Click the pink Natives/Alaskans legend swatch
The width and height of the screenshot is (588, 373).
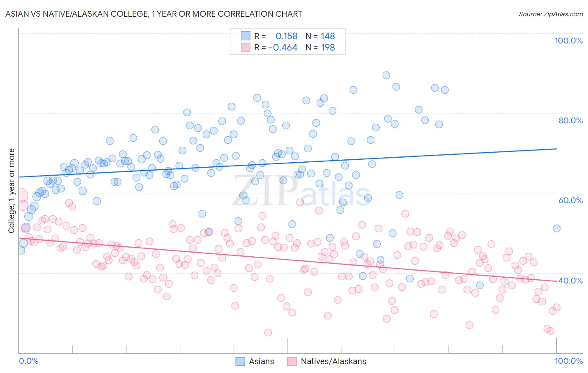point(292,361)
